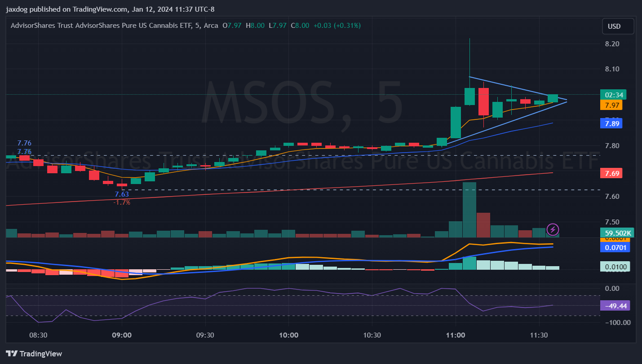Click the 09:30 time axis label
642x364 pixels.
[205, 335]
